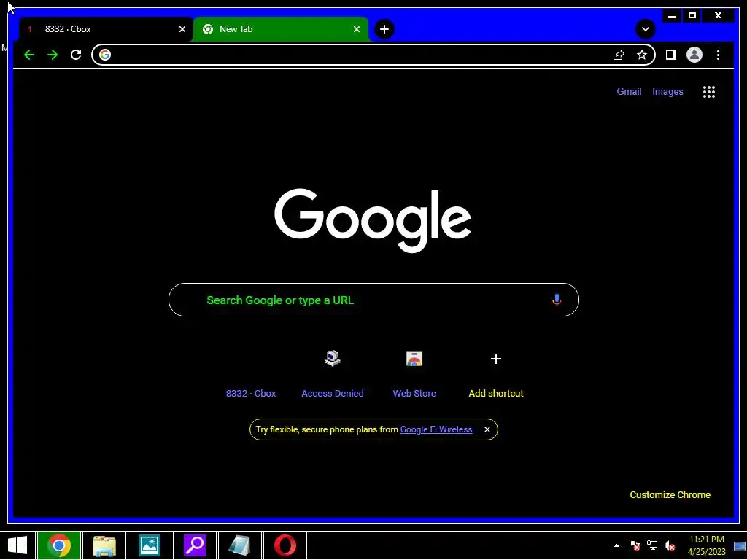The height and width of the screenshot is (560, 747).
Task: Go back with the green back arrow
Action: [x=29, y=55]
